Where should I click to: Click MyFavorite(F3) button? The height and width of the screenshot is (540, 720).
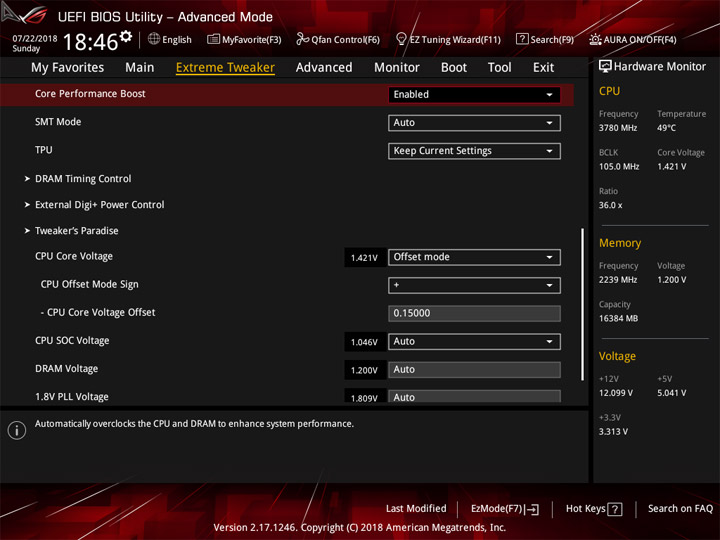coord(244,39)
